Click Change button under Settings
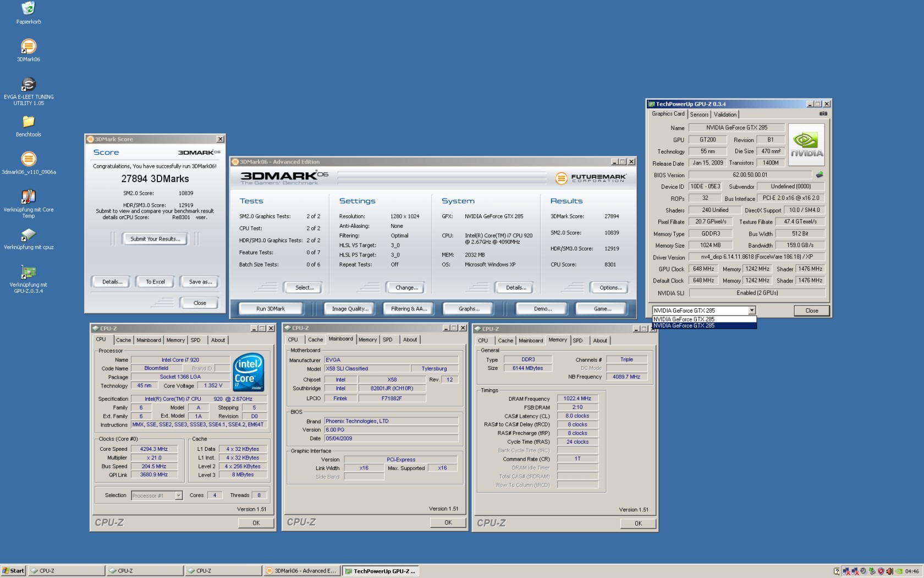The width and height of the screenshot is (924, 578). [406, 287]
